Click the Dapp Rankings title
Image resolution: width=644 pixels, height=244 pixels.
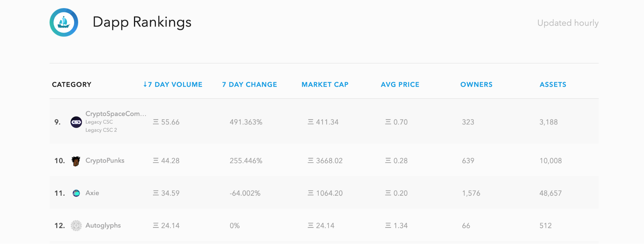pyautogui.click(x=142, y=22)
